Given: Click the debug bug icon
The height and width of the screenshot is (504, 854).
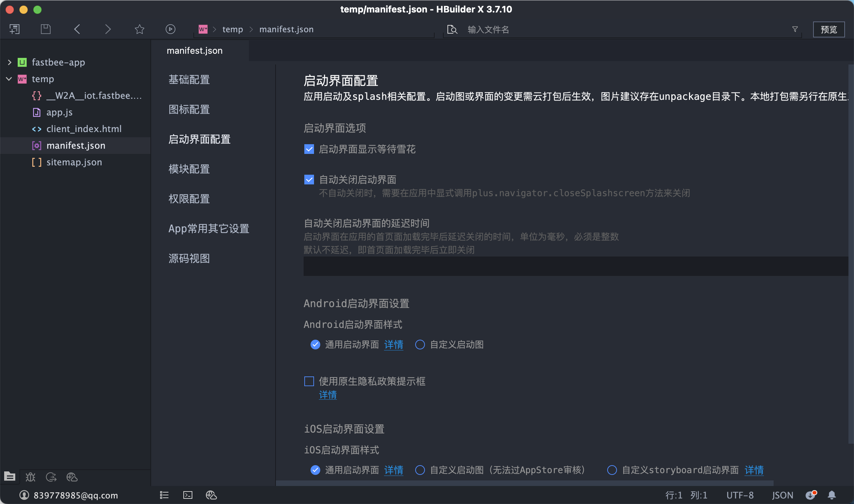Looking at the screenshot, I should [31, 477].
